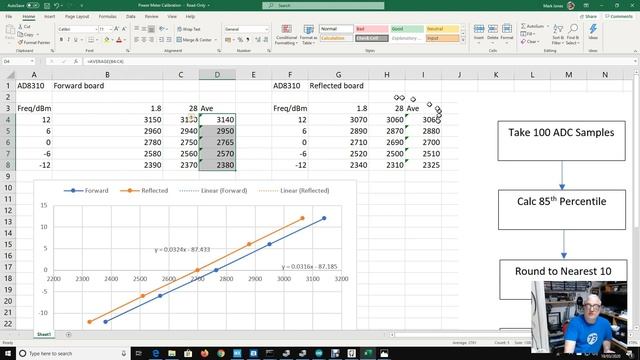The image size is (640, 360).
Task: Open Find & Select magnifier
Action: (573, 34)
